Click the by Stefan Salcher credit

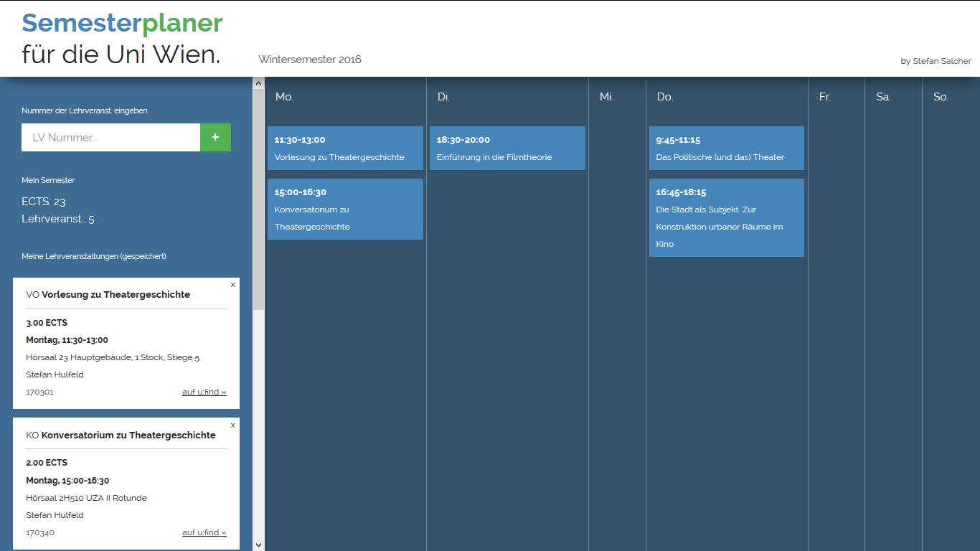(x=936, y=61)
